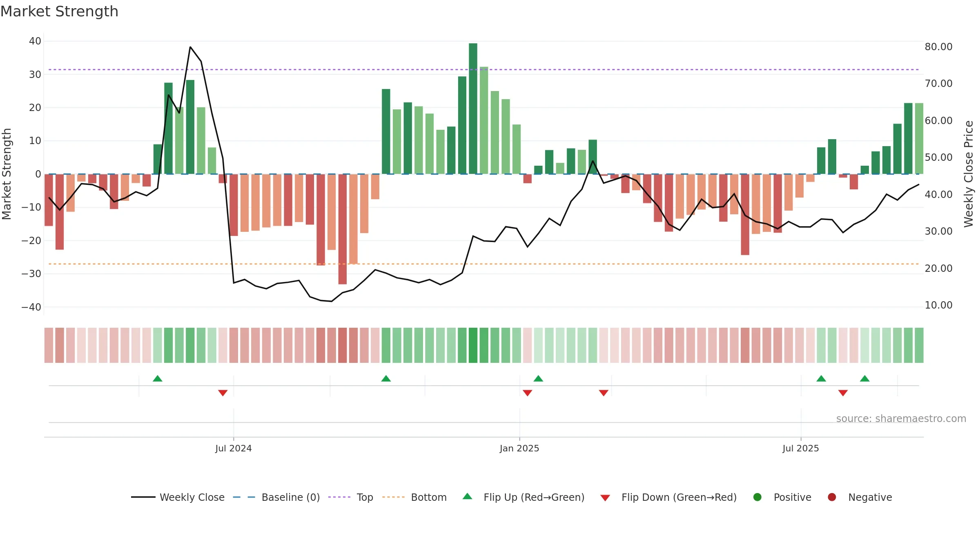Click the '20' left axis tick label
Viewport: 980px width, 551px height.
point(35,108)
